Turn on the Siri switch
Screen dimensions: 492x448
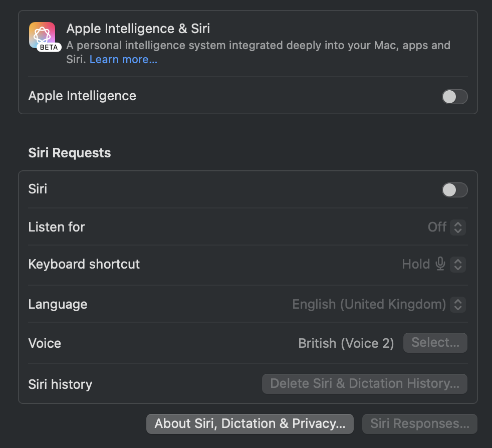click(x=454, y=190)
